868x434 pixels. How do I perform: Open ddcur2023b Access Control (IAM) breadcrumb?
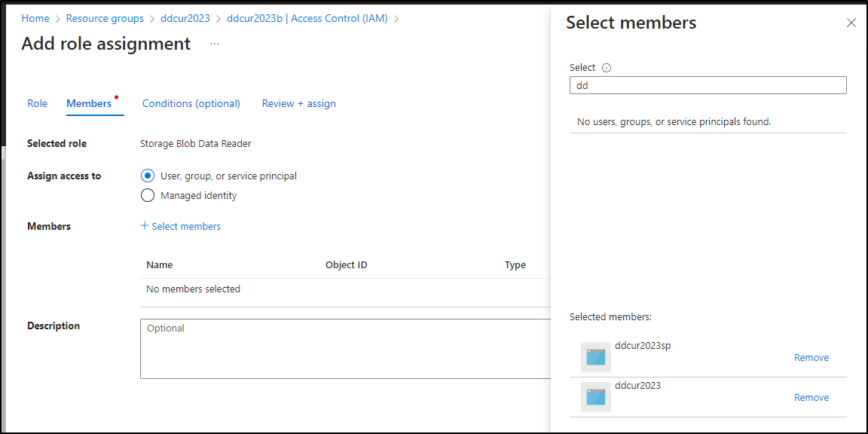pos(307,18)
